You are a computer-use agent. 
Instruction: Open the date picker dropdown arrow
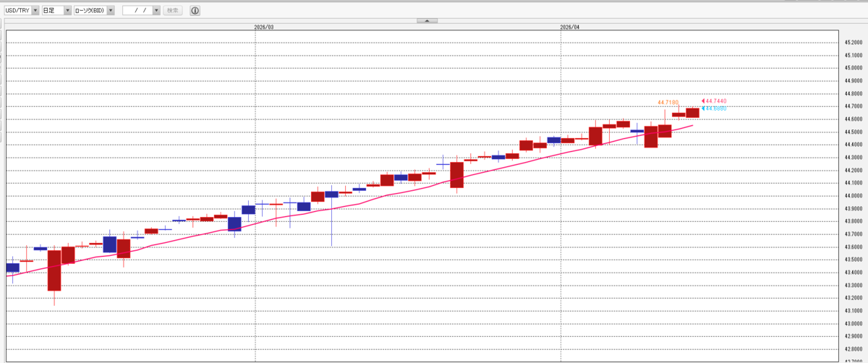click(156, 11)
